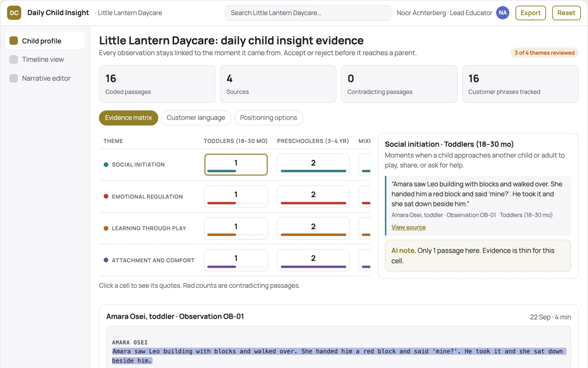Switch to the Evidence matrix tab
This screenshot has width=588, height=368.
[x=128, y=118]
